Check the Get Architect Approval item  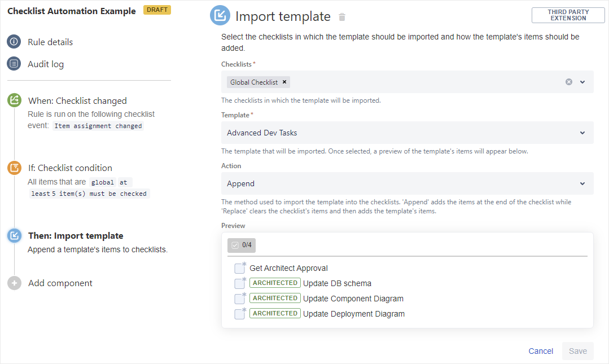point(240,269)
